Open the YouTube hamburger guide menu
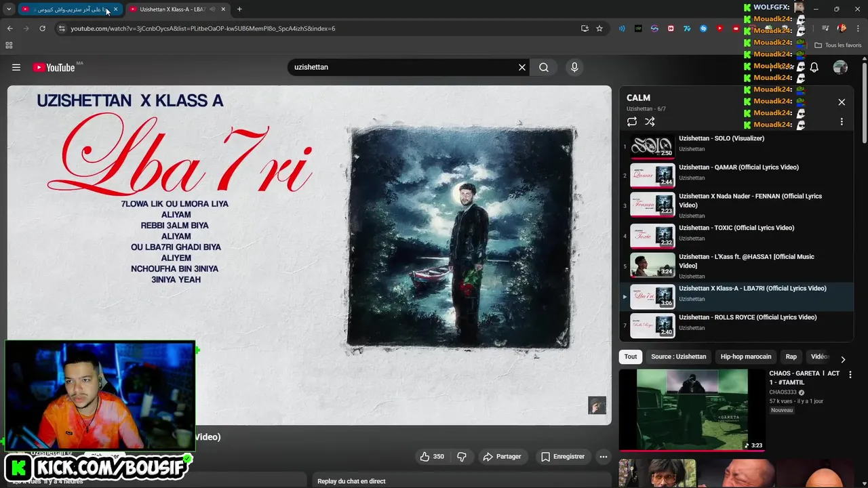The height and width of the screenshot is (488, 868). pyautogui.click(x=16, y=67)
